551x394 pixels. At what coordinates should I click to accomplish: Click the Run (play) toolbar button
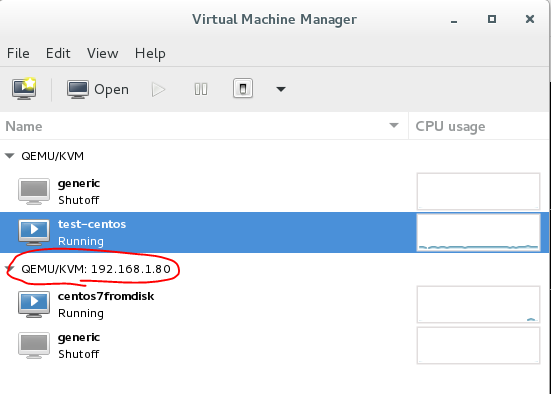pos(158,89)
